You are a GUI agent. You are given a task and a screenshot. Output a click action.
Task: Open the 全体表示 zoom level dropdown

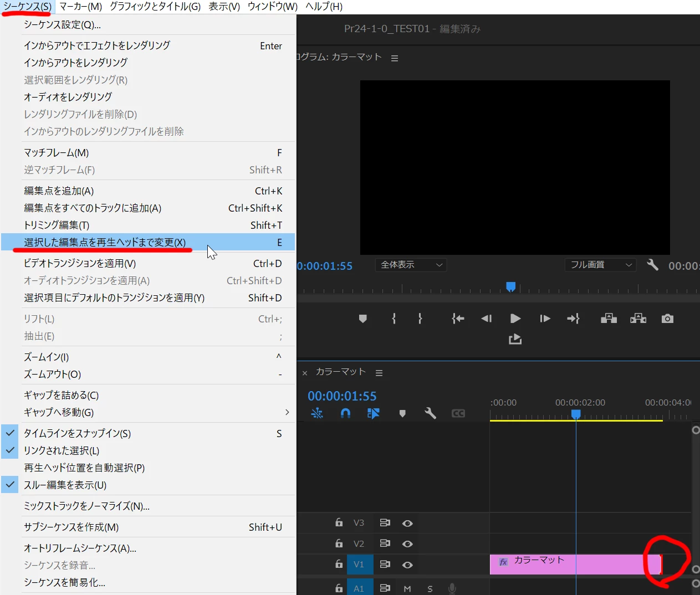[x=411, y=265]
